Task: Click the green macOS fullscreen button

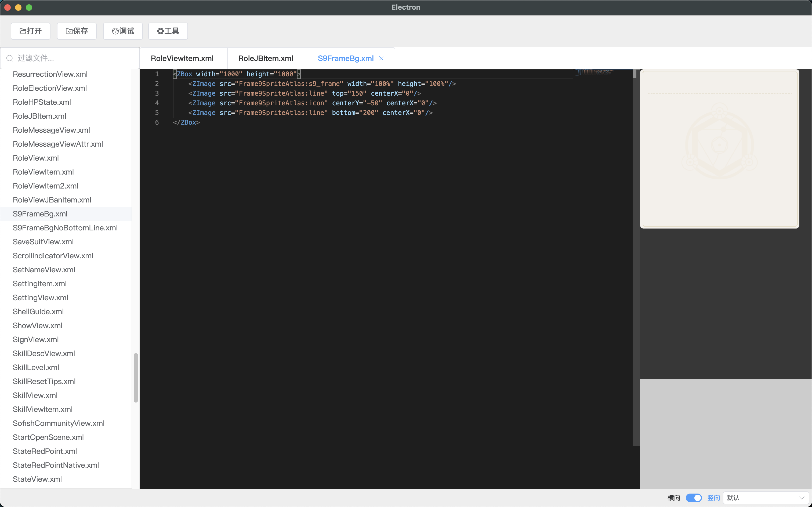Action: coord(29,7)
